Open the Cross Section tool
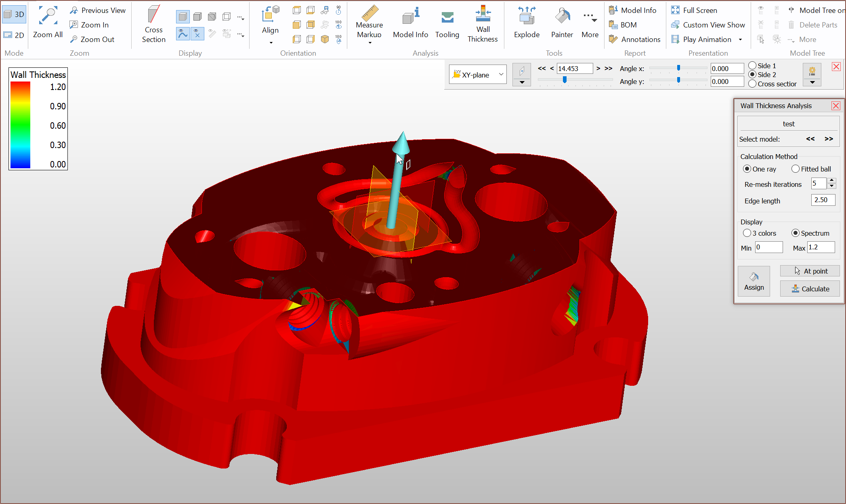This screenshot has width=846, height=504. tap(153, 24)
